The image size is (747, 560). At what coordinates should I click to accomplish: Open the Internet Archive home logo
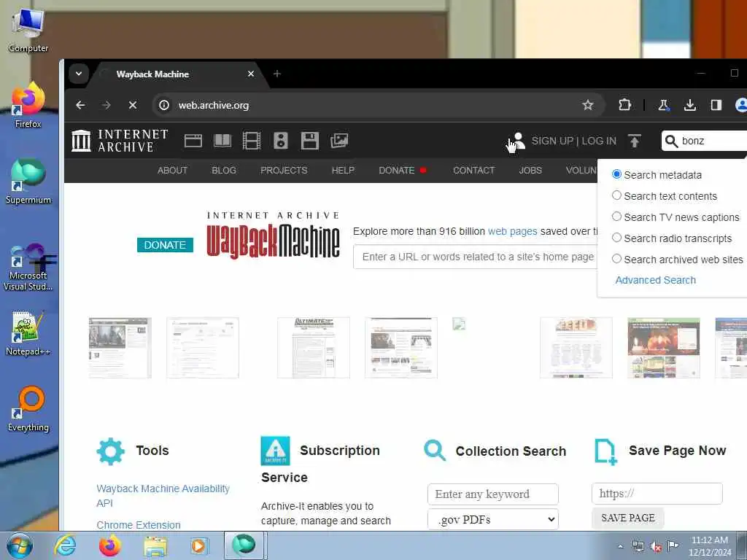tap(120, 141)
